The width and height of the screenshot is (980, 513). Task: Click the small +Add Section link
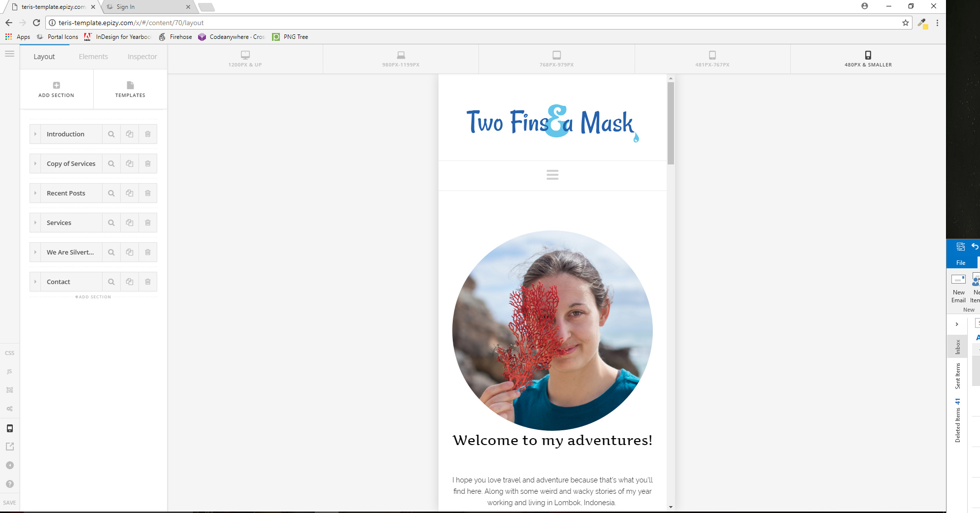tap(93, 297)
